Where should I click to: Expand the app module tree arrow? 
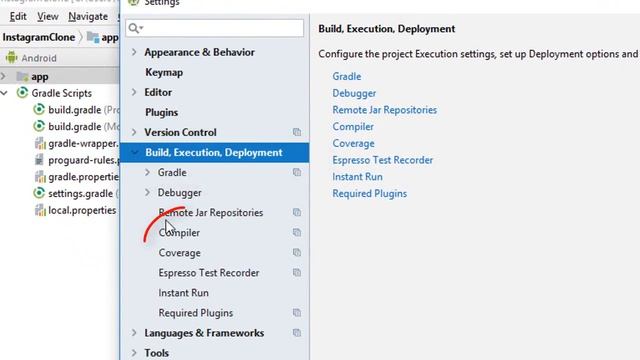point(3,76)
